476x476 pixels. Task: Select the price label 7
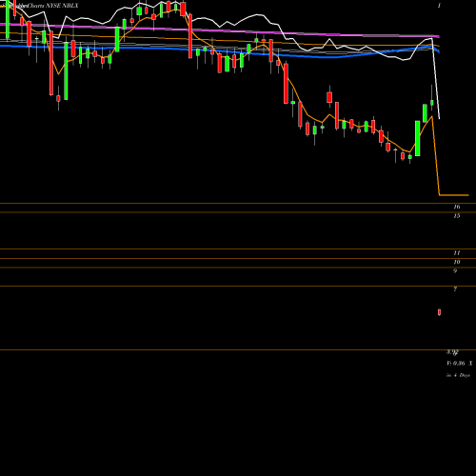coord(455,289)
